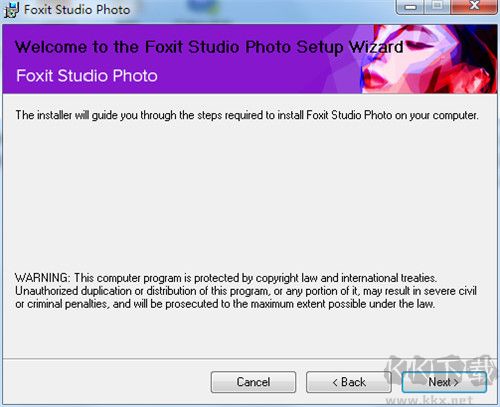Click the installer guide description sentence
Viewport: 500px width, 407px height.
point(247,115)
